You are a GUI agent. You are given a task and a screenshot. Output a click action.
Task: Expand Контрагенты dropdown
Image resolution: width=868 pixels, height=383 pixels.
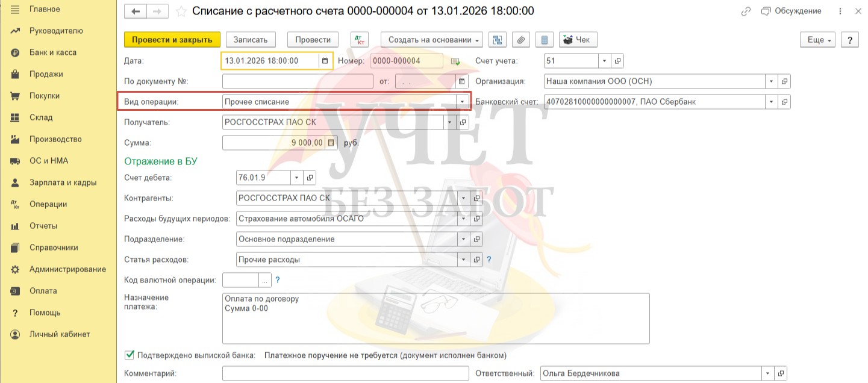[464, 198]
